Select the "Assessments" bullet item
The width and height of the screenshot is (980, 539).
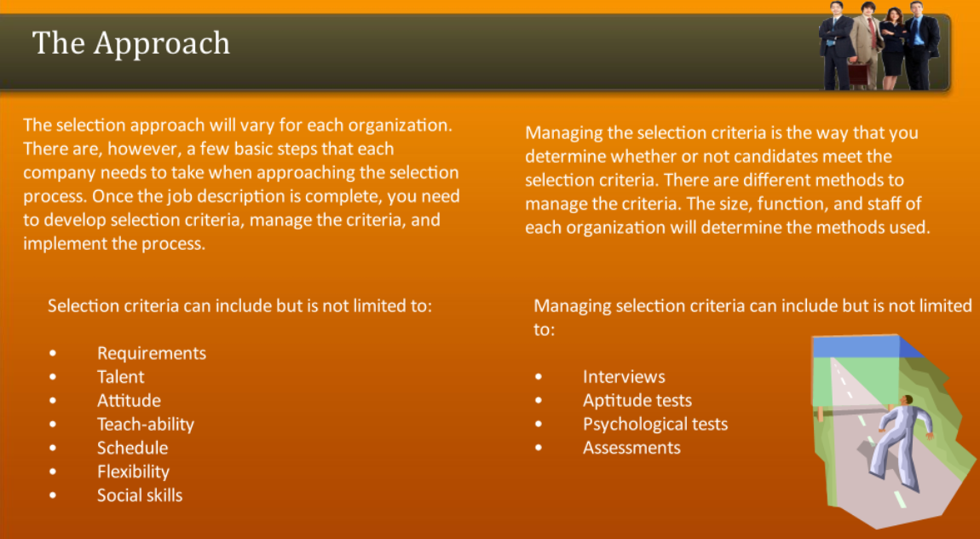[631, 448]
